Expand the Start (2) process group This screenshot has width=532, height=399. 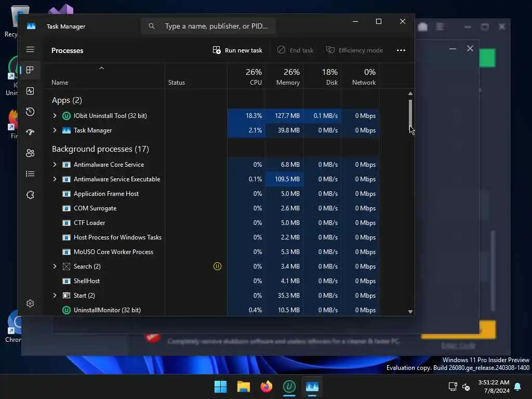(x=55, y=296)
